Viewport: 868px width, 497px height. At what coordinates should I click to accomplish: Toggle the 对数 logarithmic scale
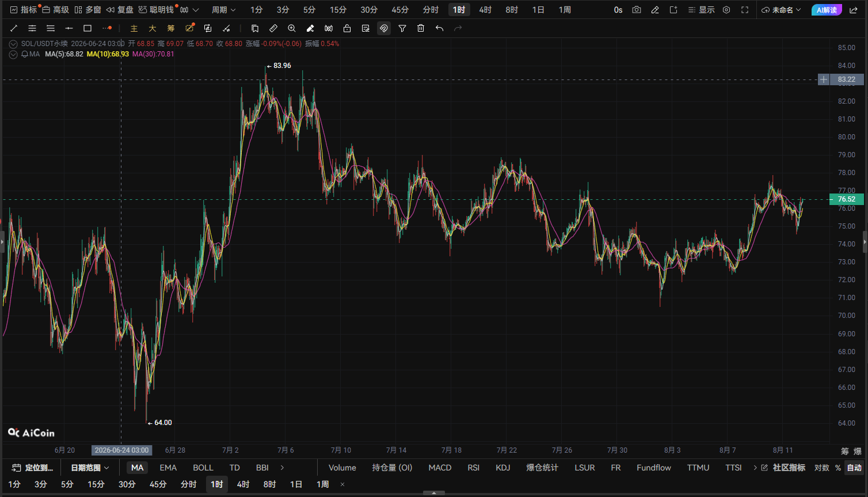822,468
